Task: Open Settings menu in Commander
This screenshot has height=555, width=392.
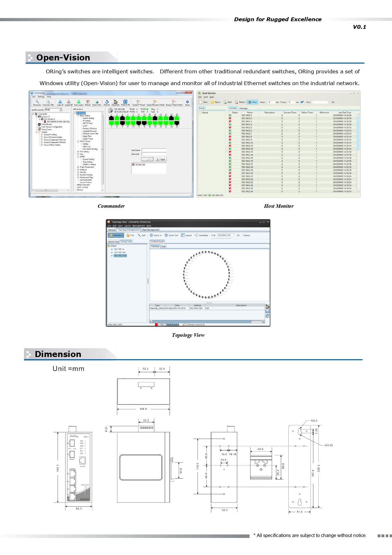Action: click(41, 97)
